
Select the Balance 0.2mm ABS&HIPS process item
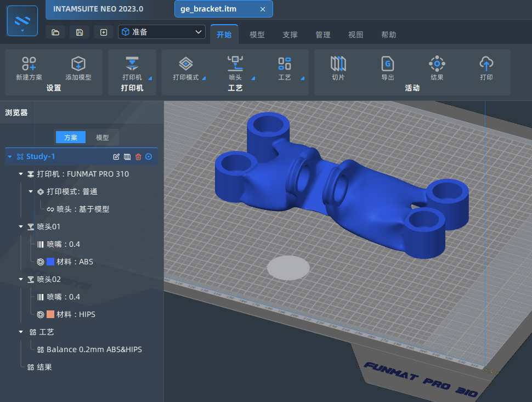coord(94,349)
